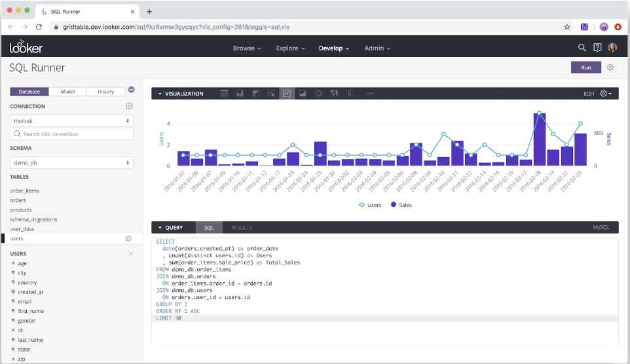Image resolution: width=630 pixels, height=364 pixels.
Task: Open the search magnifier in Looker header
Action: coord(582,48)
